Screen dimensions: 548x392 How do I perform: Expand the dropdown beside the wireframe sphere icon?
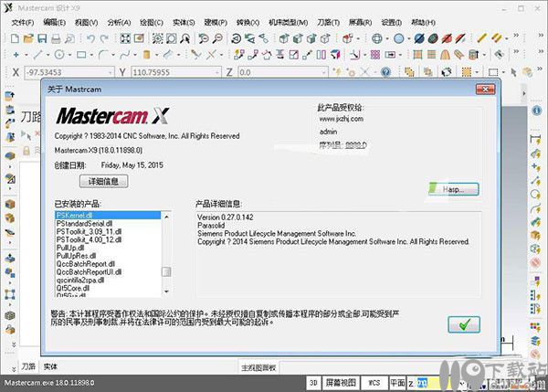click(x=387, y=38)
